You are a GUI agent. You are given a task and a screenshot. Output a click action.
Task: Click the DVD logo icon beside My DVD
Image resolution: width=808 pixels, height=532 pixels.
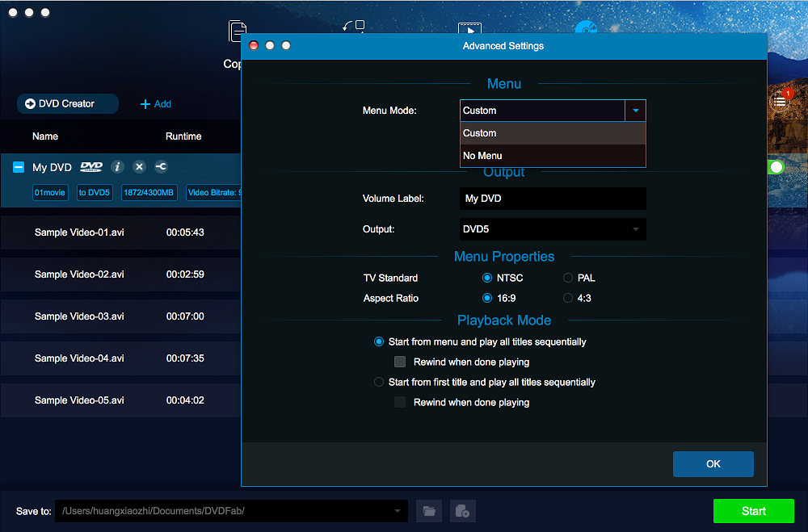click(x=91, y=167)
